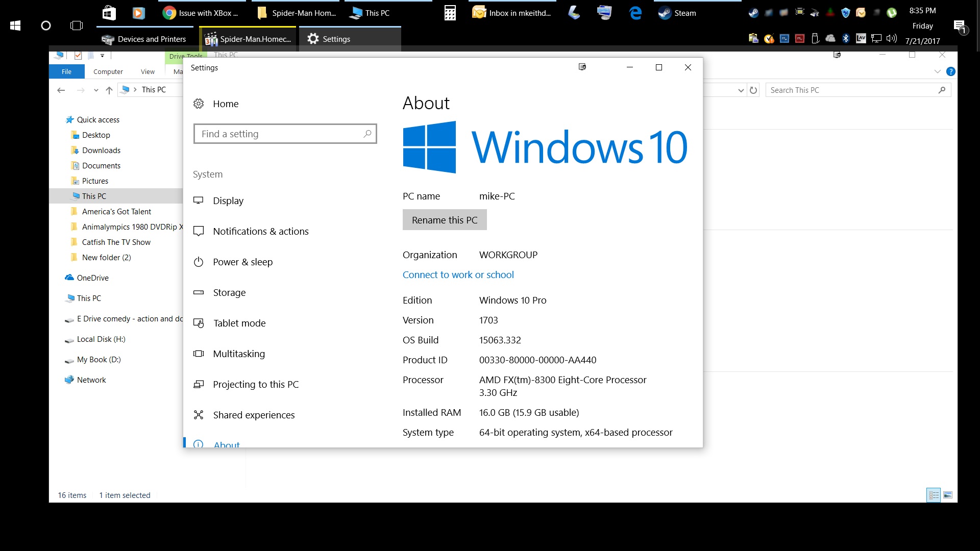Expand the address bar history dropdown
980x551 pixels.
point(741,90)
